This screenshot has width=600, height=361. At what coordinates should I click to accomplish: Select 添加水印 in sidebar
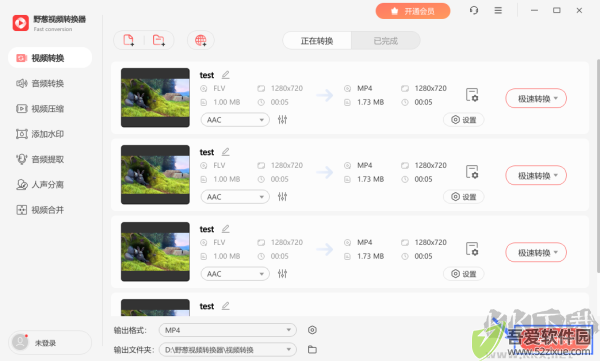coord(50,134)
